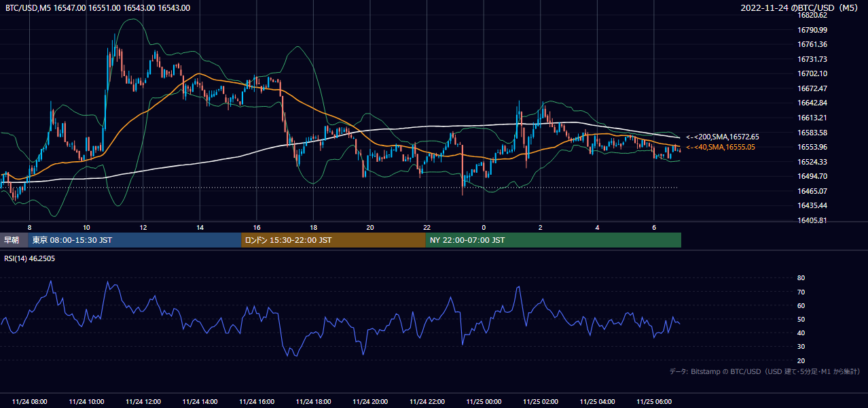Click the date axis label 11/24 12:00
The height and width of the screenshot is (408, 868).
coord(143,401)
